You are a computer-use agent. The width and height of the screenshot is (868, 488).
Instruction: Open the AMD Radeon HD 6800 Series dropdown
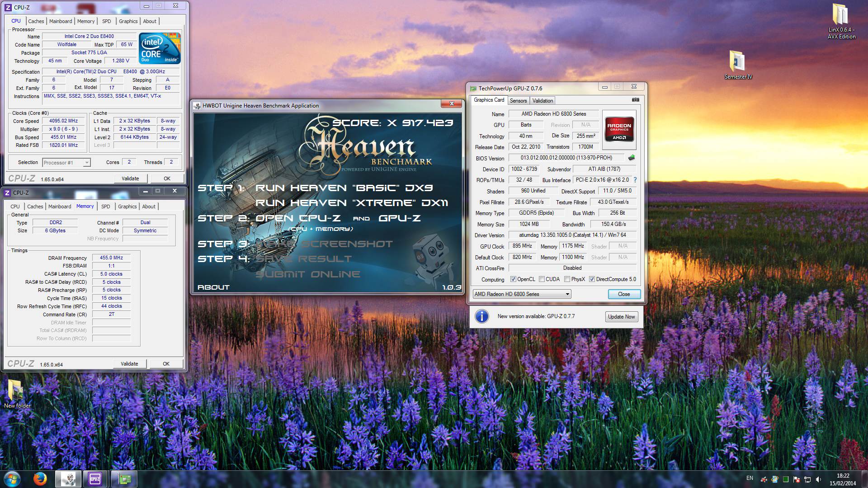522,294
